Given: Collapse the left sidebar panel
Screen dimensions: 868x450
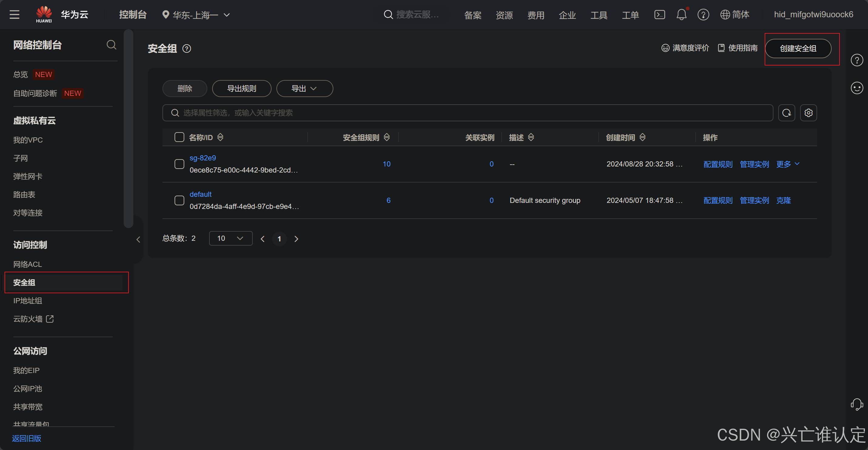Looking at the screenshot, I should coord(138,239).
